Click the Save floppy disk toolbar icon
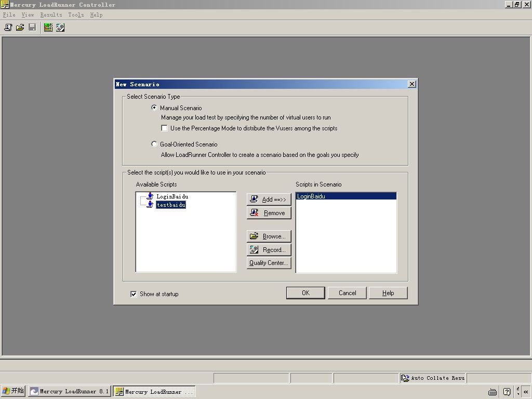 click(x=32, y=28)
